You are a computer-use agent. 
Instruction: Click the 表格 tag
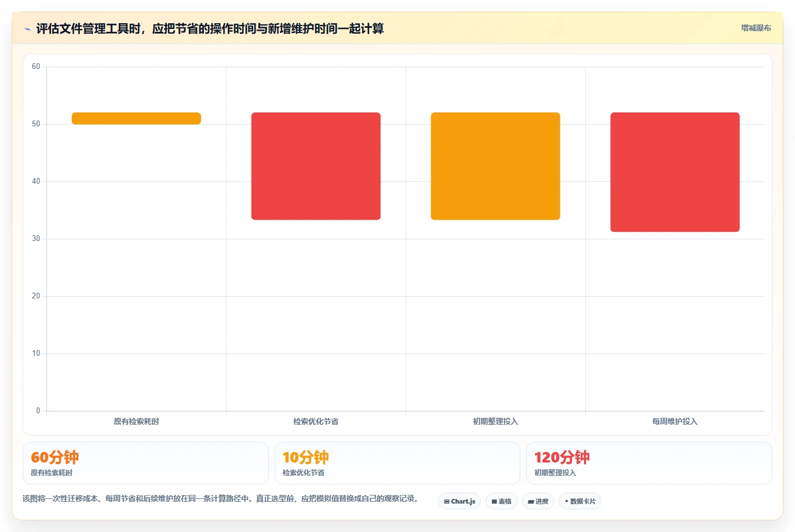501,501
